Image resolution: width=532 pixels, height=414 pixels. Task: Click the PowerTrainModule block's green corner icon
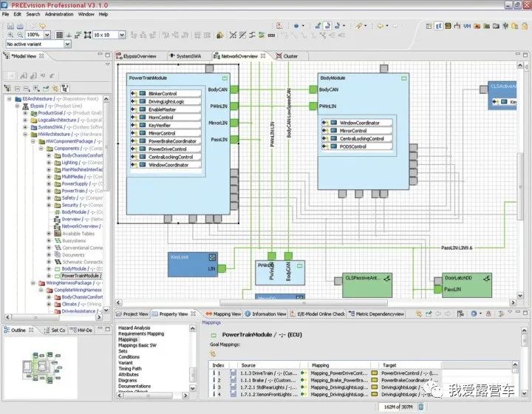225,78
